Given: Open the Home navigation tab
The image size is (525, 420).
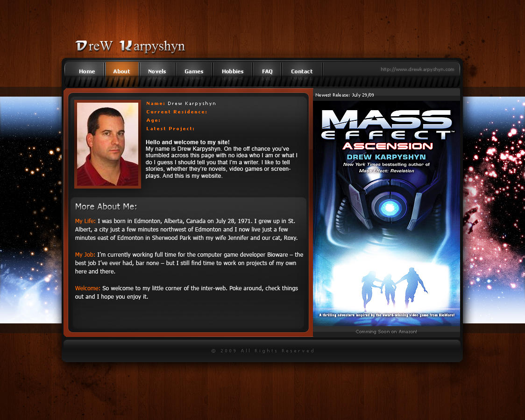Looking at the screenshot, I should tap(87, 71).
